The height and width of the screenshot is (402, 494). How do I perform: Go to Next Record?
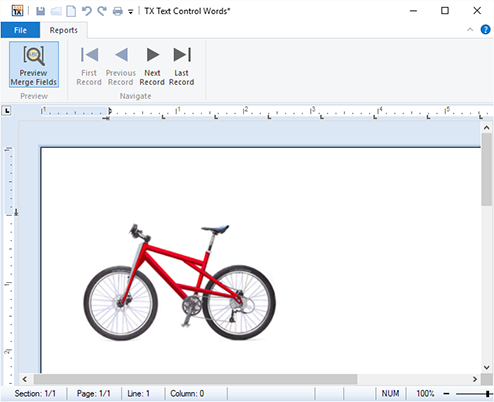pyautogui.click(x=152, y=66)
